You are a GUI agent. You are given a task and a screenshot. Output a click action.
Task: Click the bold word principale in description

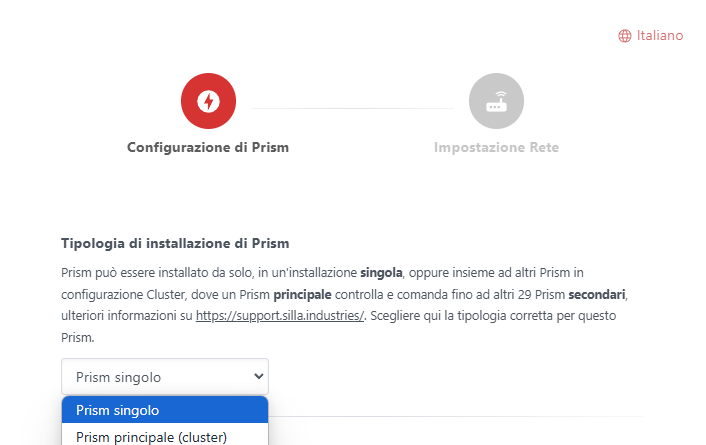[x=303, y=295]
